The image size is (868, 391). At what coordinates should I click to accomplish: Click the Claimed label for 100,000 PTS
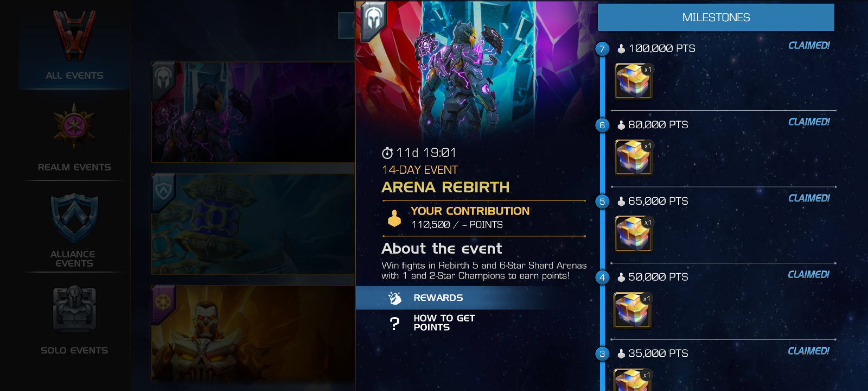(x=809, y=46)
